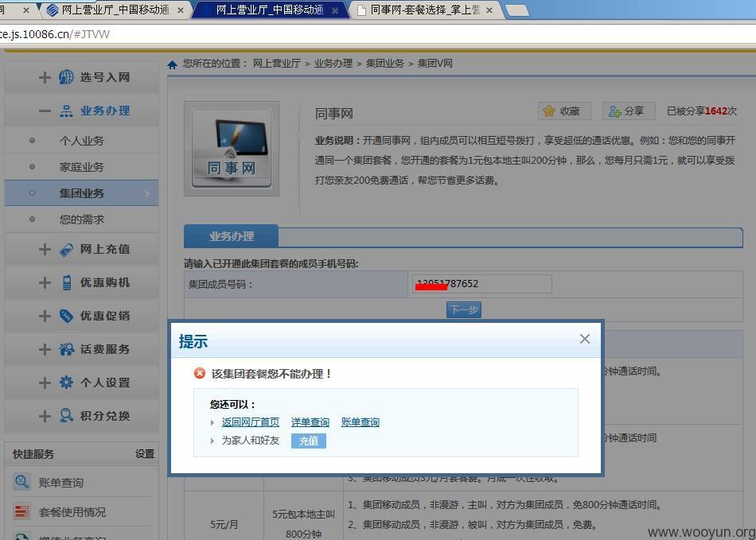The height and width of the screenshot is (540, 756).
Task: Open 返回网厅首页 link in dialog
Action: click(x=250, y=422)
